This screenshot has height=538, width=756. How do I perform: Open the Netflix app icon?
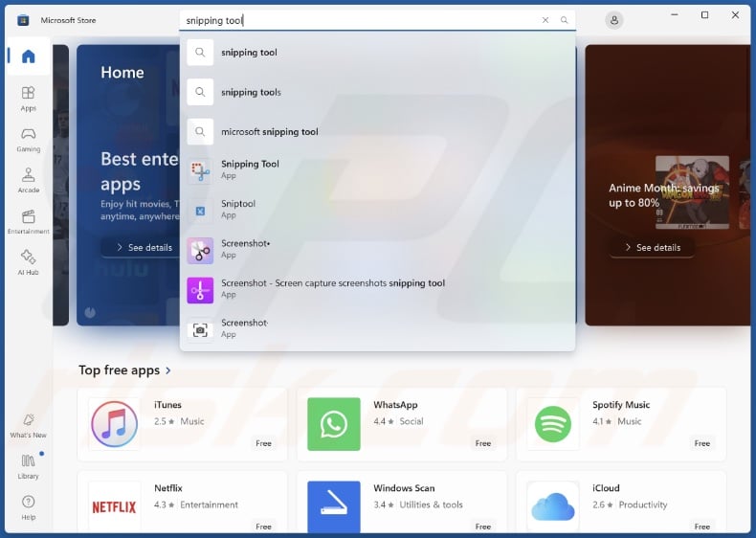point(114,507)
